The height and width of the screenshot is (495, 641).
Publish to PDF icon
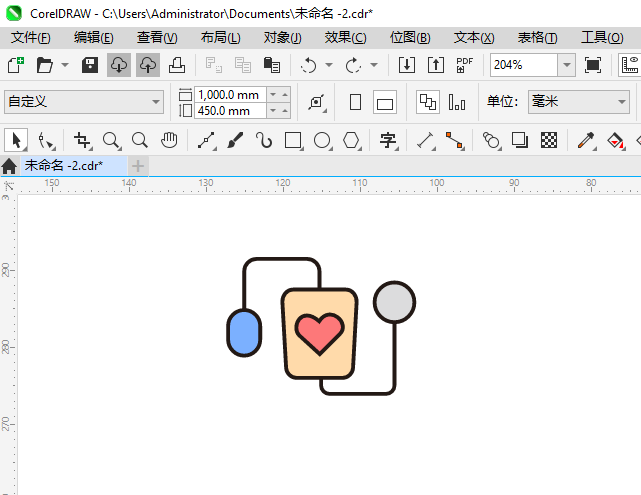tap(465, 65)
